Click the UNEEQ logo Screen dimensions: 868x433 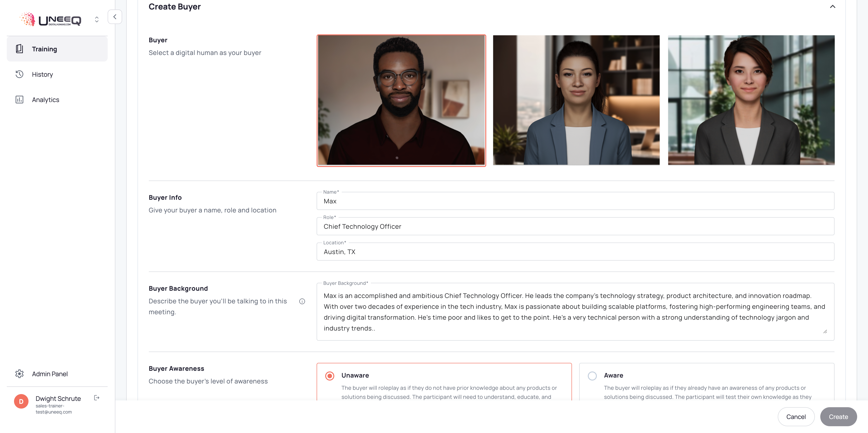tap(50, 19)
